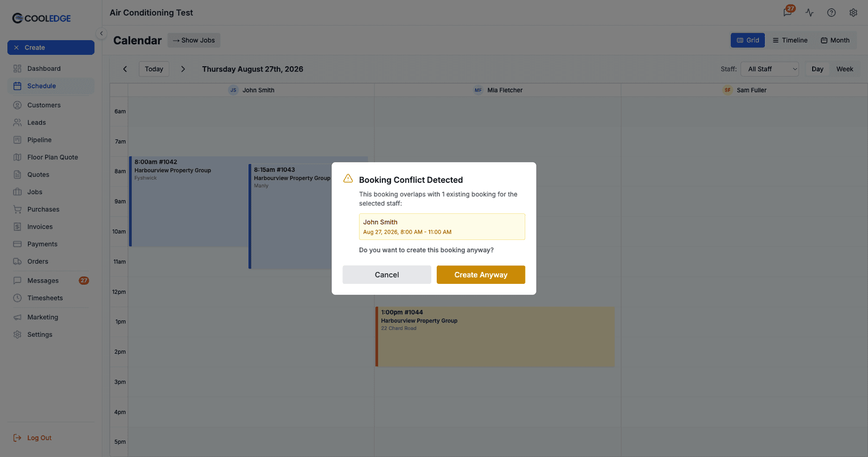Click the Today button
The image size is (868, 457).
tap(154, 69)
